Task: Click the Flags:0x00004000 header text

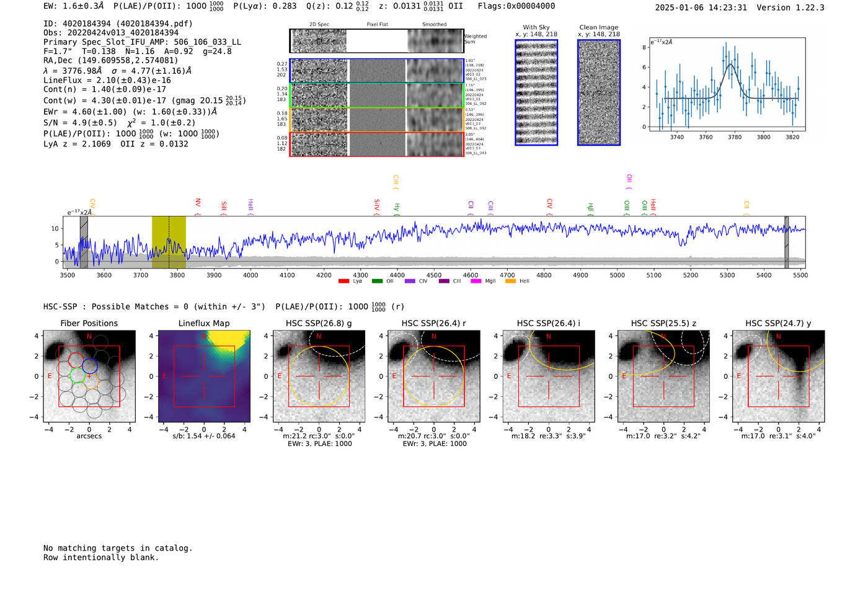Action: tap(516, 6)
